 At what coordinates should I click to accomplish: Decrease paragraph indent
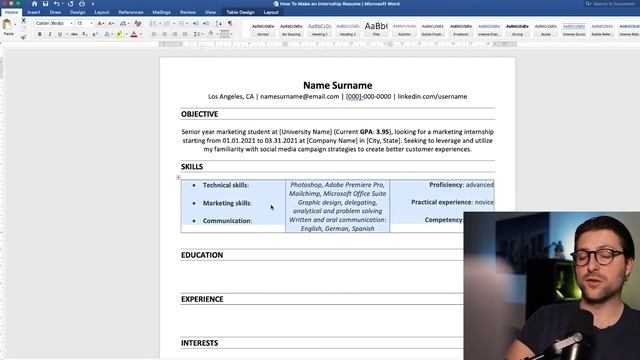pos(196,23)
